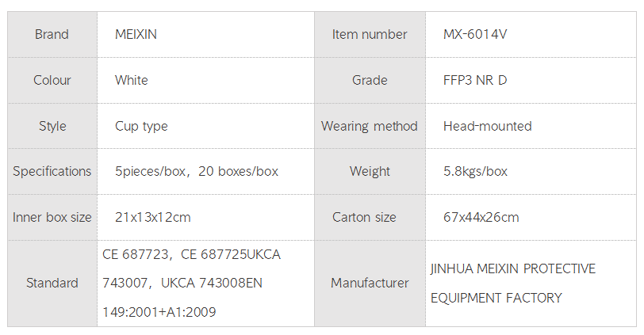This screenshot has width=644, height=335.
Task: Select the MX-6014V item number
Action: point(474,35)
